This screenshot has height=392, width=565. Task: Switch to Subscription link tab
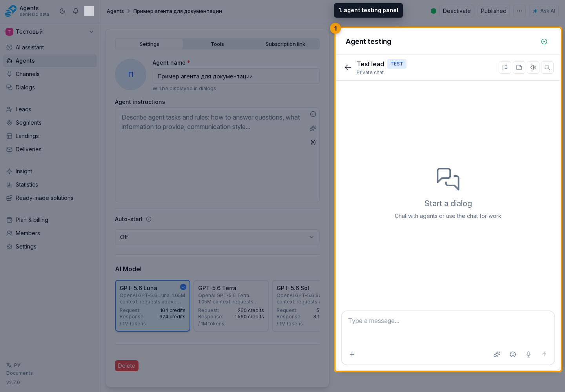pos(285,44)
